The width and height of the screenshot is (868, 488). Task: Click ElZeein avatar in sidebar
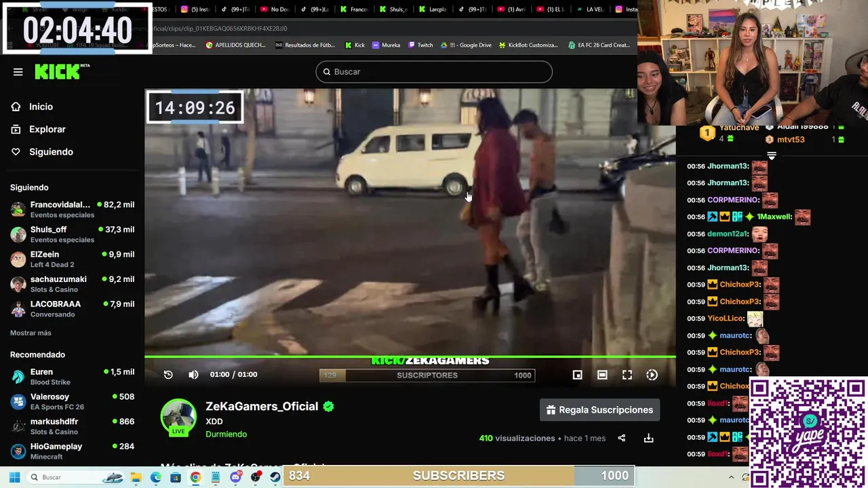coord(18,259)
